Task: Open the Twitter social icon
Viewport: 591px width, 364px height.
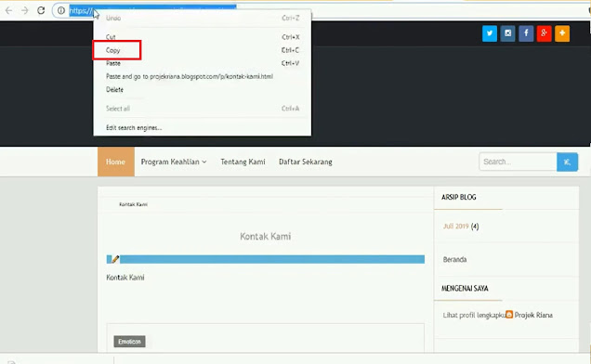Action: click(x=490, y=33)
